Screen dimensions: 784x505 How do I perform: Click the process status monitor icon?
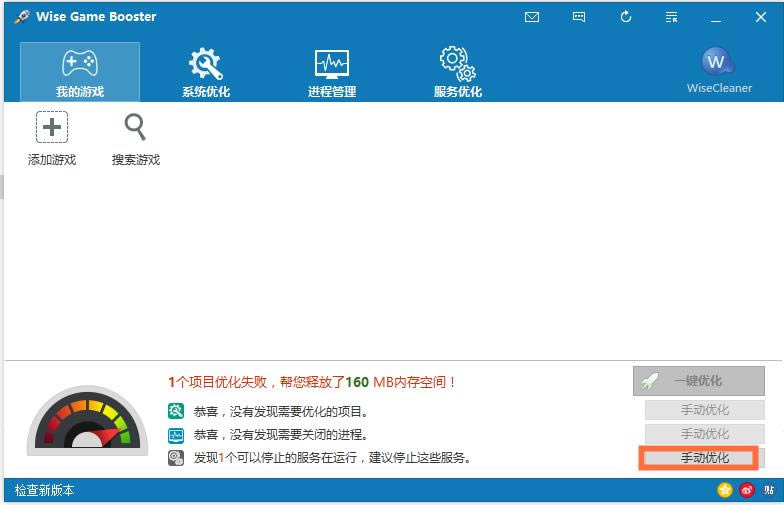(176, 435)
